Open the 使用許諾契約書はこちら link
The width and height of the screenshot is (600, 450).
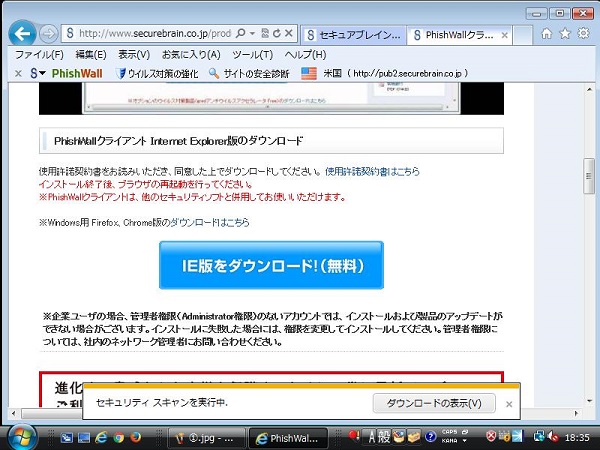coord(372,171)
